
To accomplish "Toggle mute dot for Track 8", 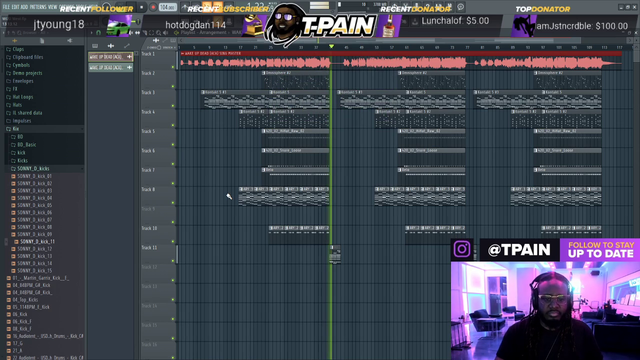I will pyautogui.click(x=173, y=203).
